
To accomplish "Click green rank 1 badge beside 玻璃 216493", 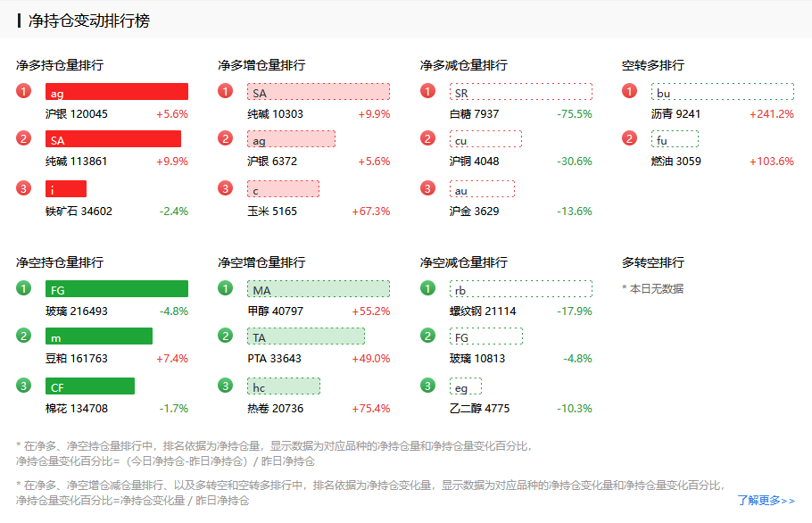I will 24,288.
